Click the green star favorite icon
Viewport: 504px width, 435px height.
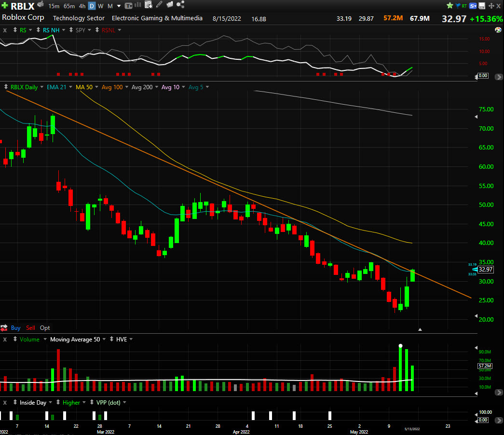pyautogui.click(x=450, y=5)
